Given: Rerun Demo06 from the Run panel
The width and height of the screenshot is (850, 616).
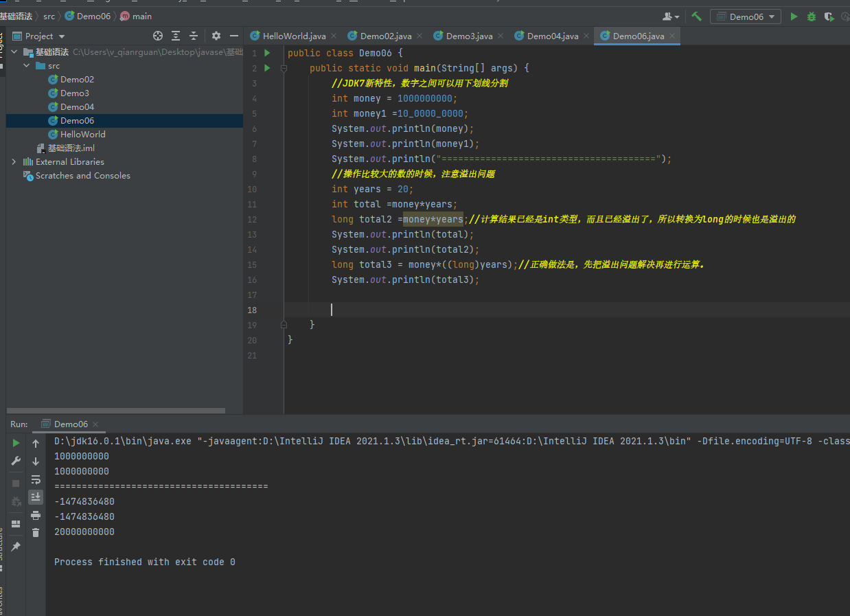Looking at the screenshot, I should point(16,444).
